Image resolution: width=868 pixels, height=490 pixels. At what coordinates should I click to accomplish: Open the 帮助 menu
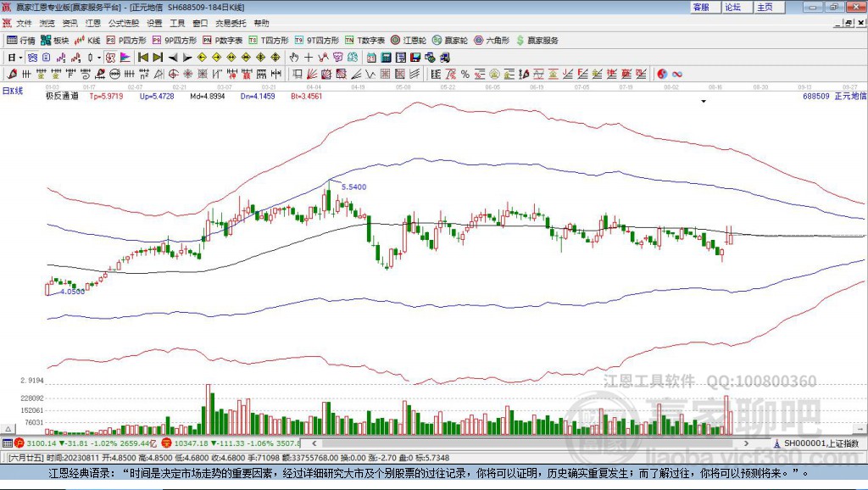[261, 23]
